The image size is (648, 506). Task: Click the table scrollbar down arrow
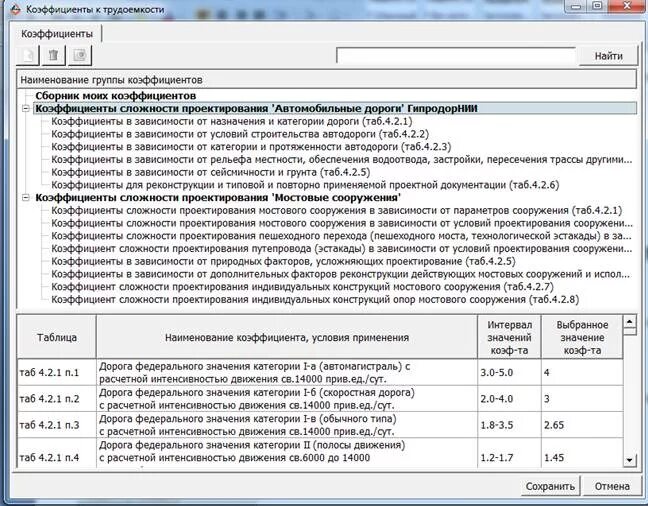[629, 460]
